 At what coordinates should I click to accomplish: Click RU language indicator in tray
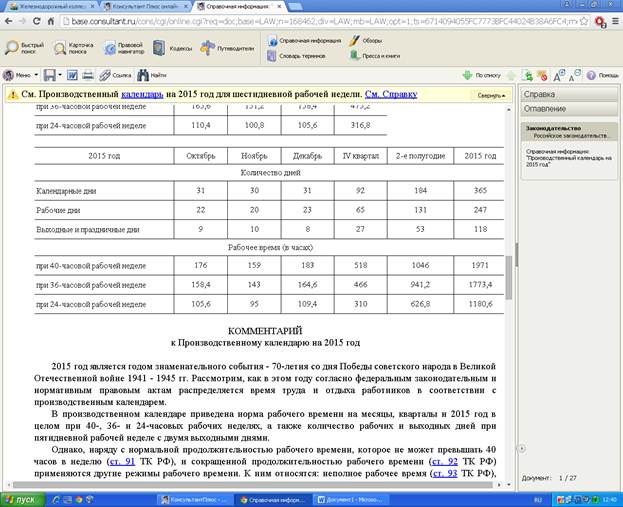[x=538, y=499]
